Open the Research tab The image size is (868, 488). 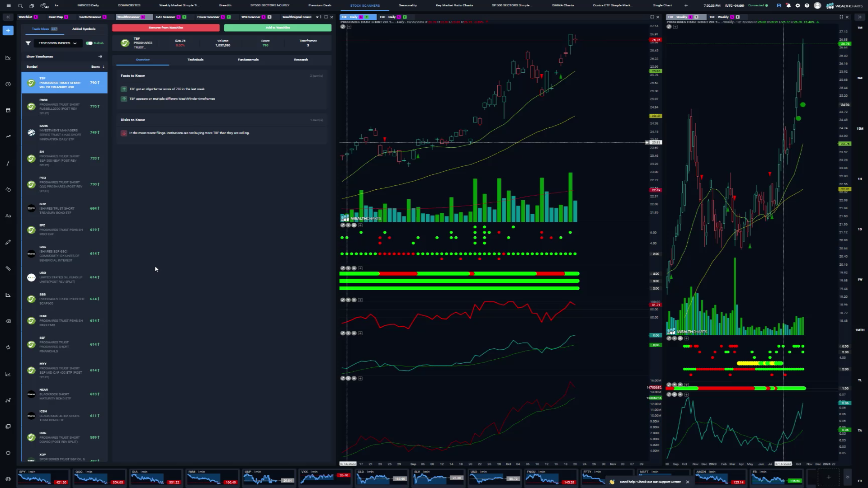point(301,60)
